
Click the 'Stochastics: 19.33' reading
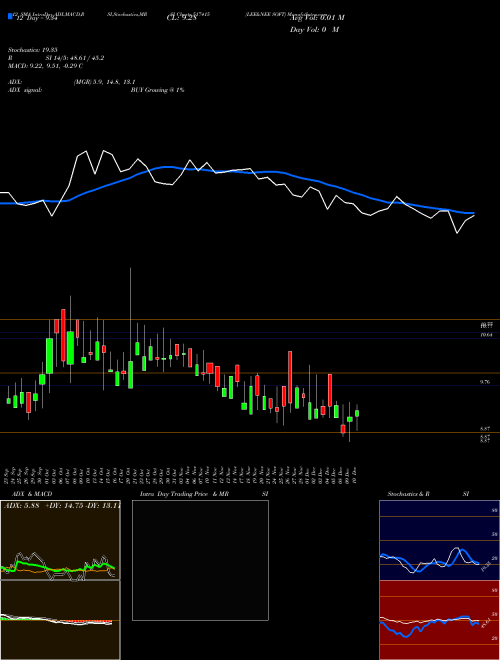point(32,50)
